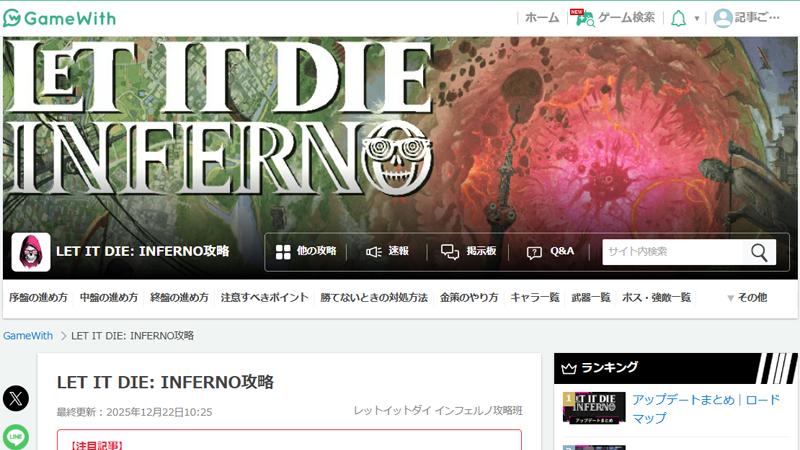Click the ランキング crown icon
800x450 pixels.
569,368
